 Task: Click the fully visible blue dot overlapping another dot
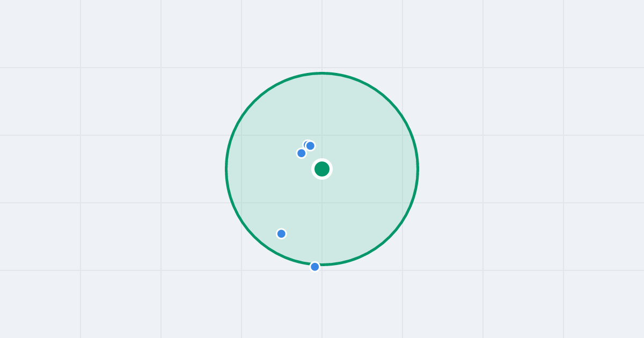[x=310, y=145]
